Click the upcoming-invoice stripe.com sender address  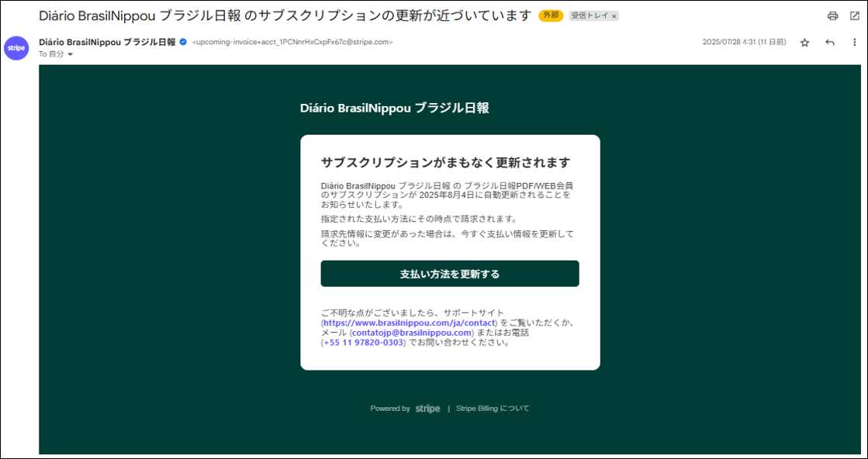coord(292,42)
